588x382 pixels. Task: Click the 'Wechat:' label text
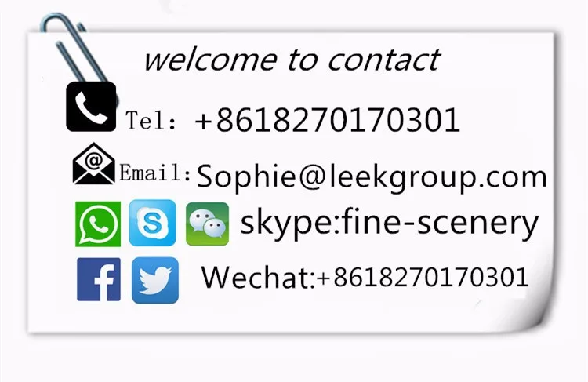coord(259,278)
